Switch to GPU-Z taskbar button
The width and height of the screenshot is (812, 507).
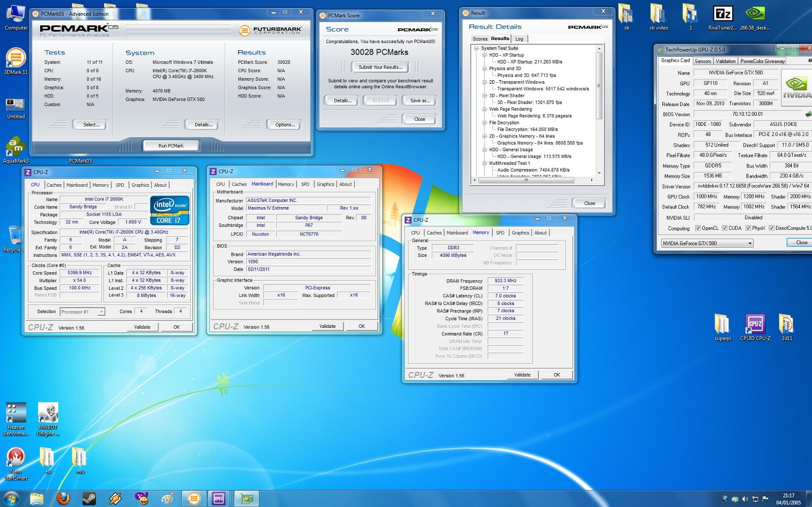pyautogui.click(x=246, y=499)
